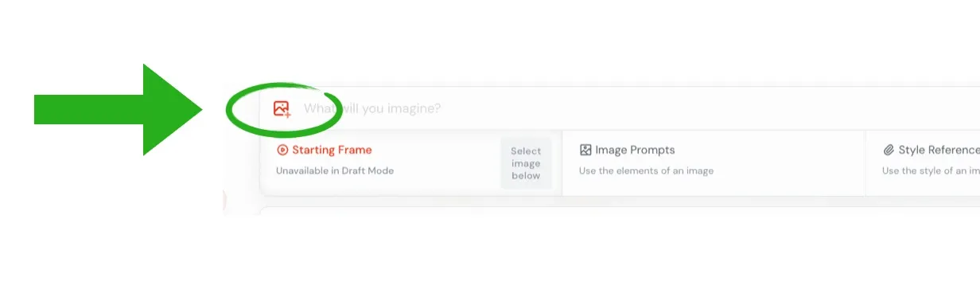Click the green oval highlight outline
Screen dimensions: 980x290
tap(284, 108)
